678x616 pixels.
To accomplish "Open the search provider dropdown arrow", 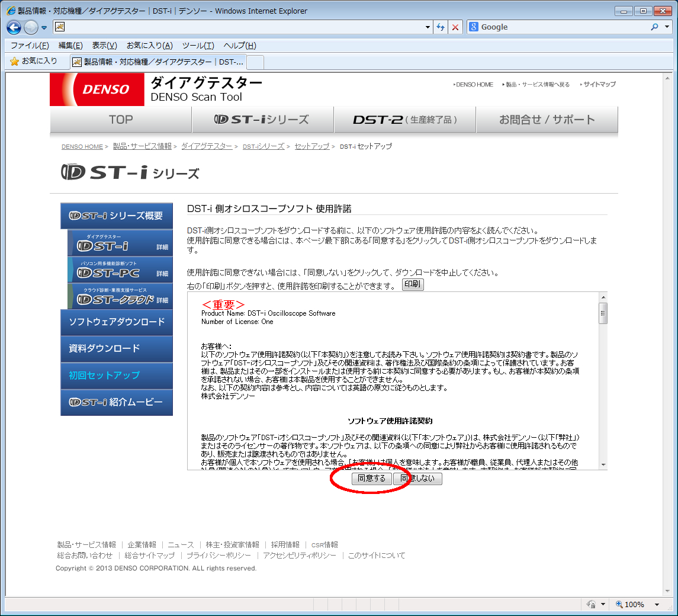I will tap(667, 27).
